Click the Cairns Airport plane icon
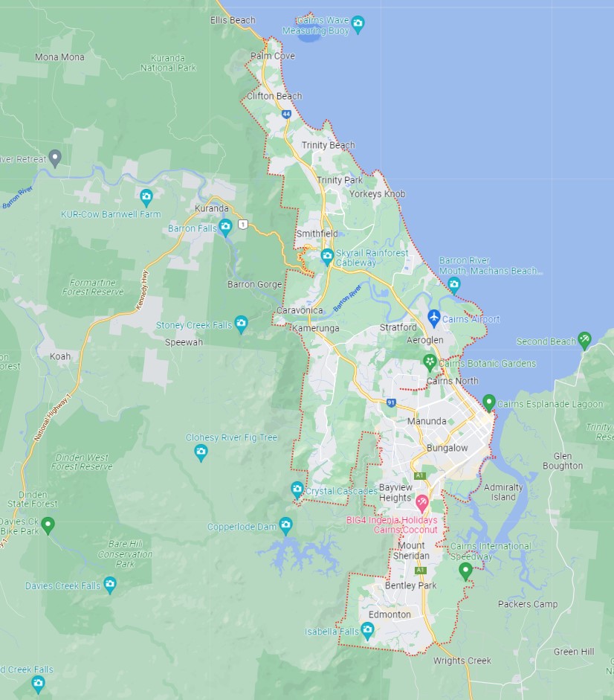The height and width of the screenshot is (700, 614). [x=434, y=318]
